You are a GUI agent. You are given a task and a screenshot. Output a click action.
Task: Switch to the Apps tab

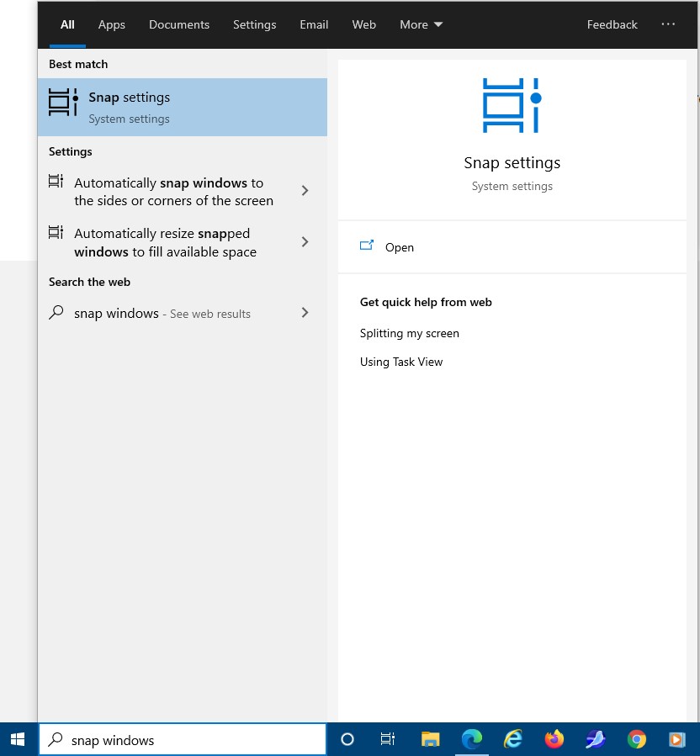coord(111,24)
